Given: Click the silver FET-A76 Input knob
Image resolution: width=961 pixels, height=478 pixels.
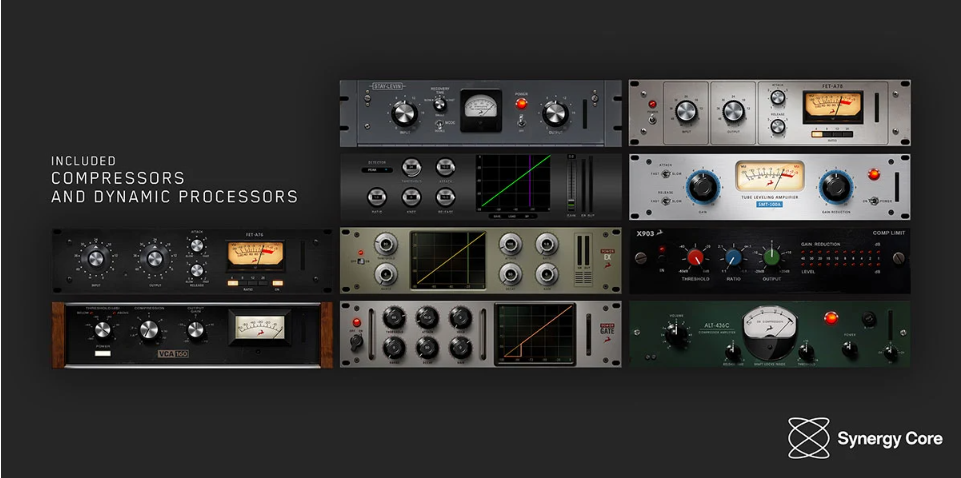Looking at the screenshot, I should click(685, 112).
